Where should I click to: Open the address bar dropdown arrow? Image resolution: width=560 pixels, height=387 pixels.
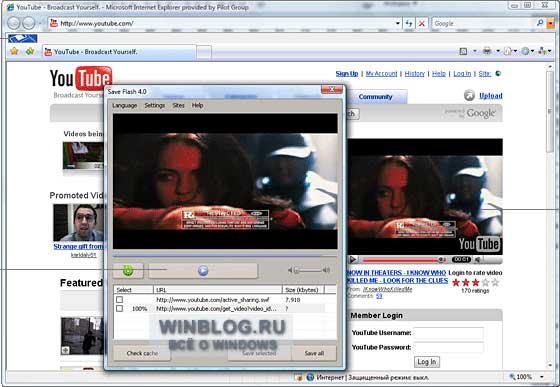pos(398,24)
